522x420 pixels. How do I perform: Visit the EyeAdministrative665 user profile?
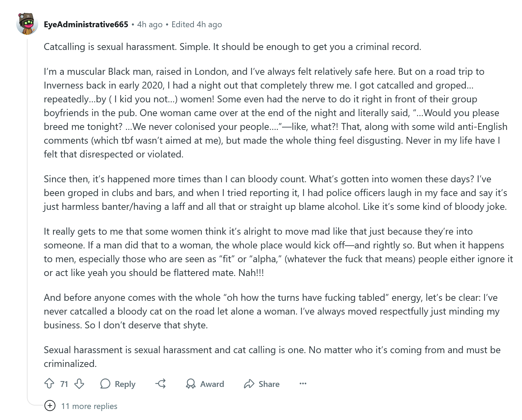point(86,24)
